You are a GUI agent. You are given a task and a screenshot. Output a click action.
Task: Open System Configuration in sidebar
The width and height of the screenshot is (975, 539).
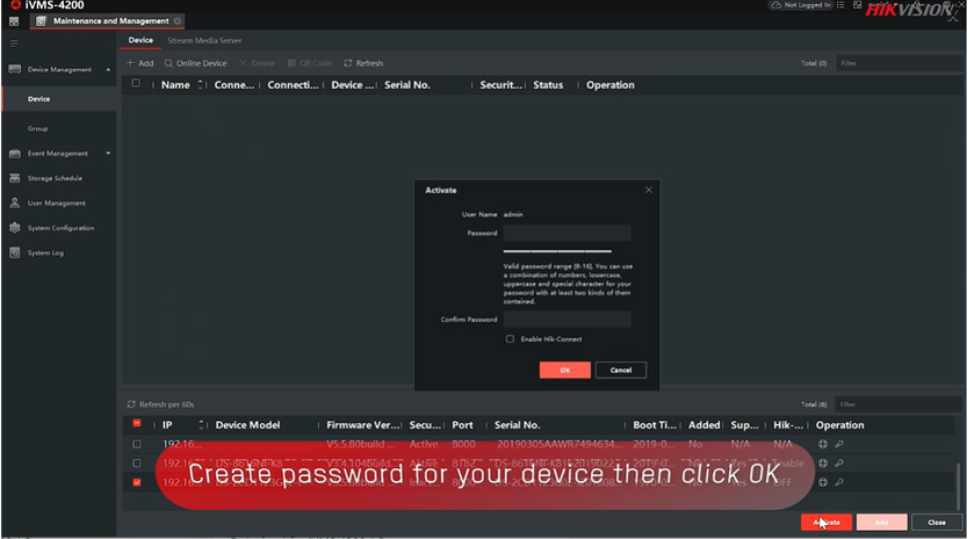coord(60,228)
